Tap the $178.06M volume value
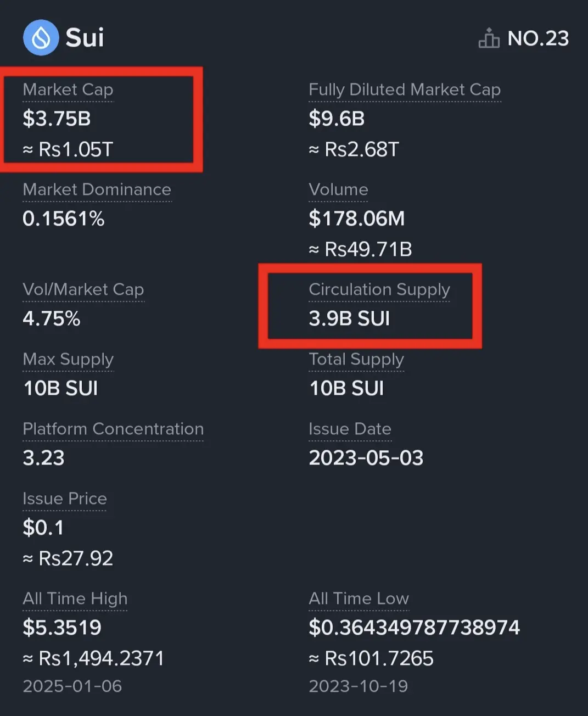 pyautogui.click(x=357, y=219)
